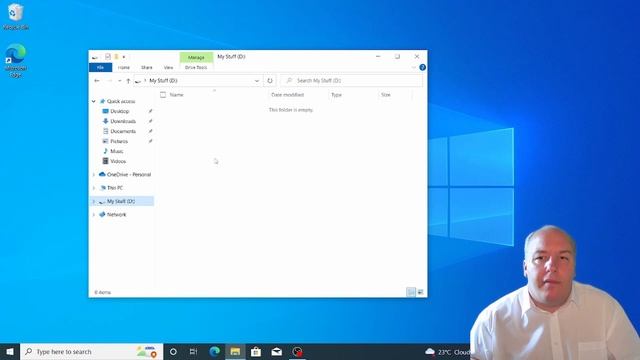The image size is (640, 360).
Task: Toggle the select all items checkbox
Action: point(163,95)
